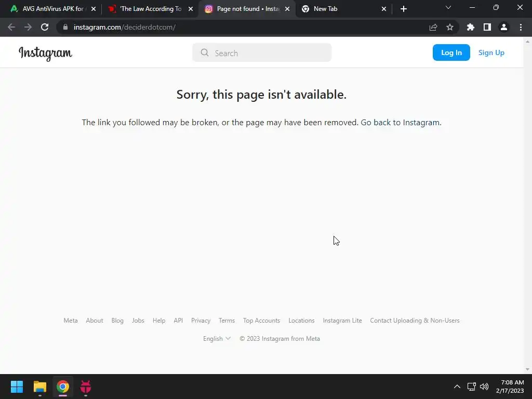The width and height of the screenshot is (532, 399).
Task: Reload the page with the refresh icon
Action: 45,27
